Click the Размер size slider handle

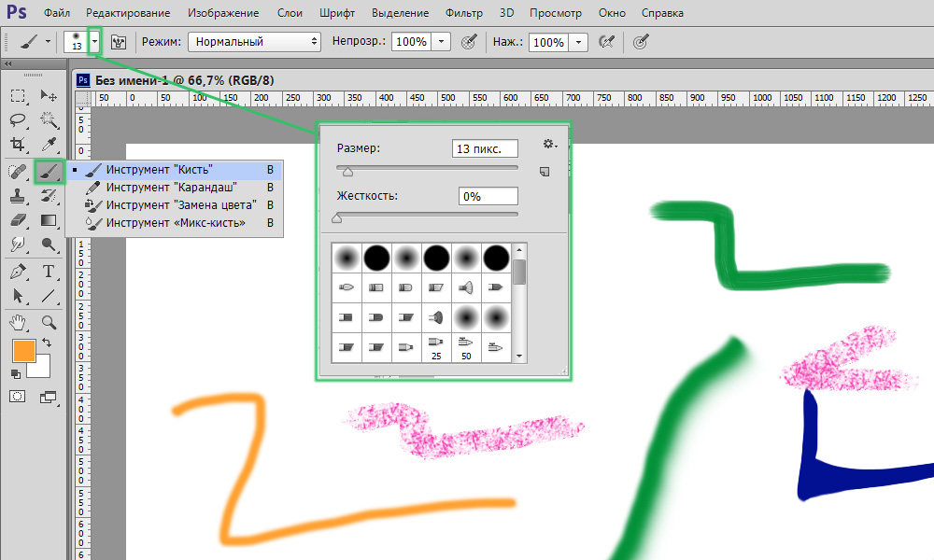point(347,172)
